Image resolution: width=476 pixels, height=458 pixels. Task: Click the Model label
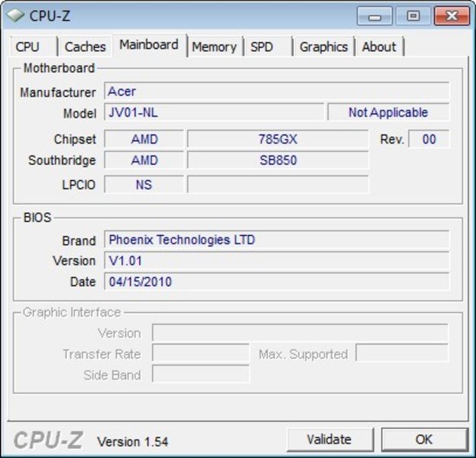tap(79, 114)
